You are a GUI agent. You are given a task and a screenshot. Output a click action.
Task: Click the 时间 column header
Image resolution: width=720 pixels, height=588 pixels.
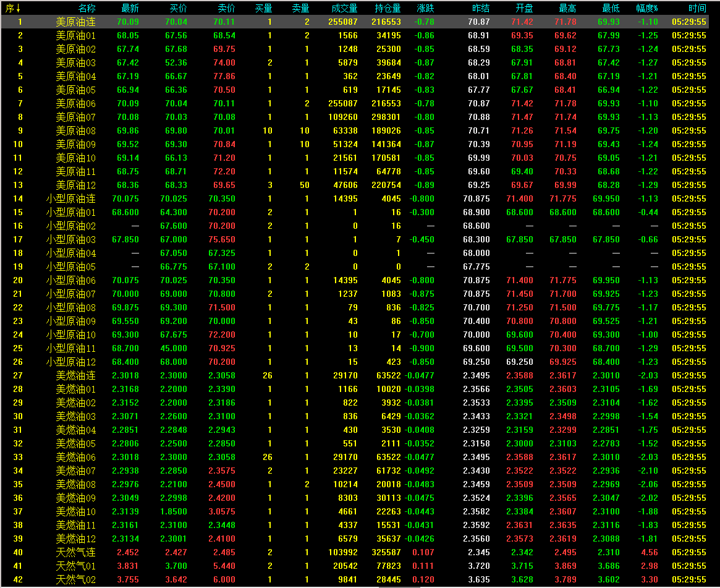point(697,8)
